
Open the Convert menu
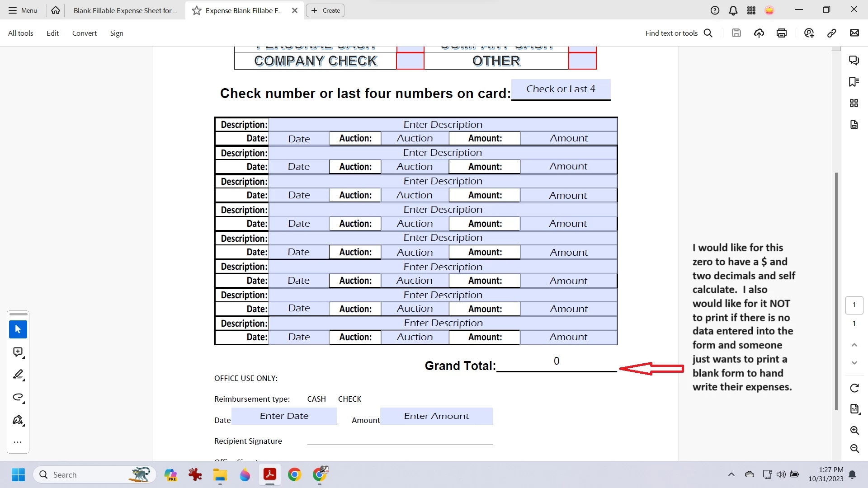click(85, 33)
